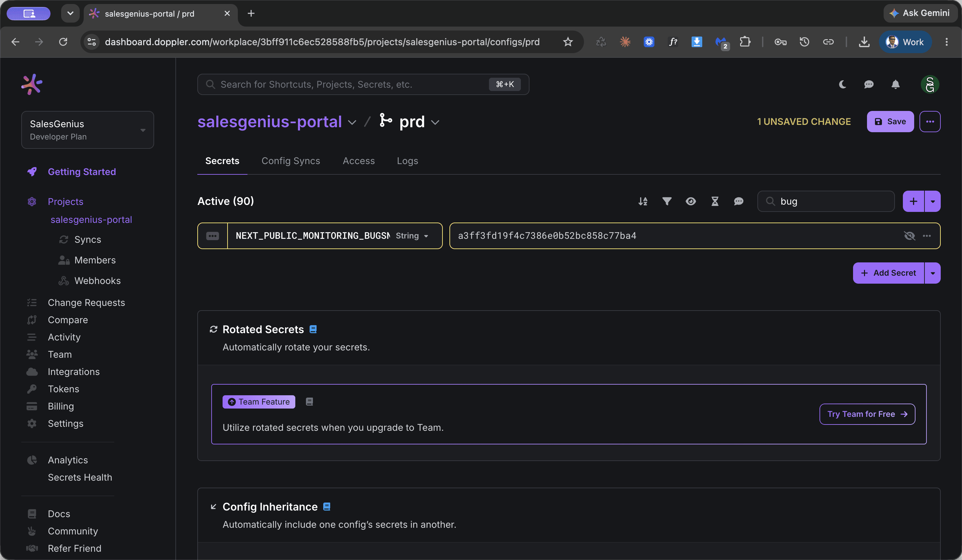Reload the browser page
The image size is (962, 560).
pos(63,42)
